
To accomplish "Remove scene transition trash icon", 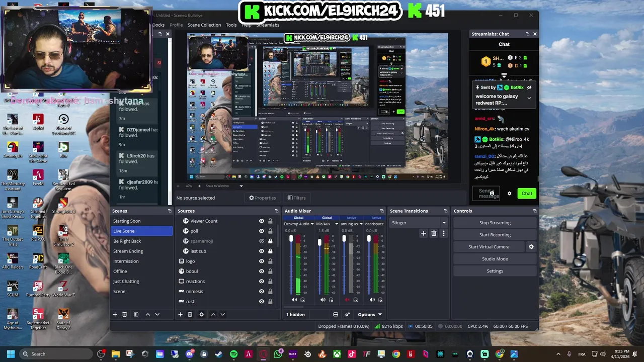I will pos(434,233).
